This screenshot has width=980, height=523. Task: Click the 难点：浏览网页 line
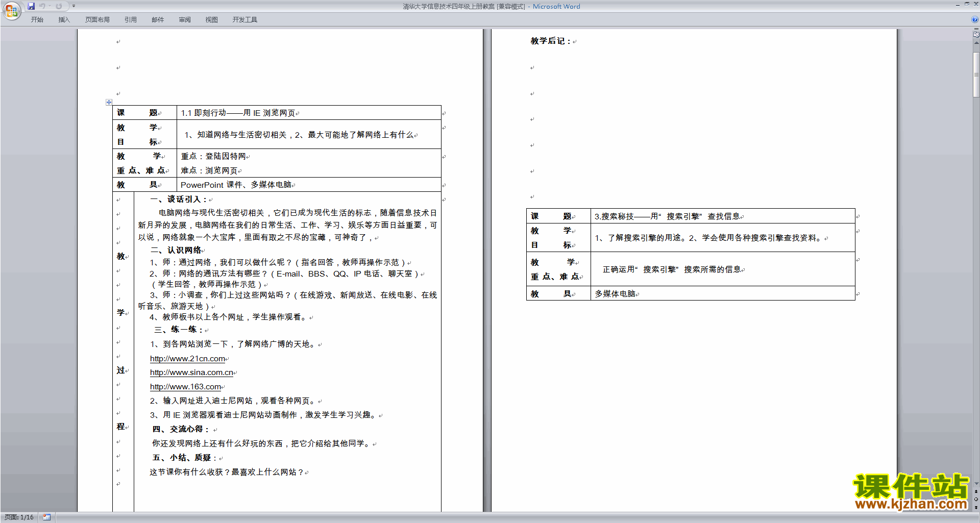pos(209,170)
